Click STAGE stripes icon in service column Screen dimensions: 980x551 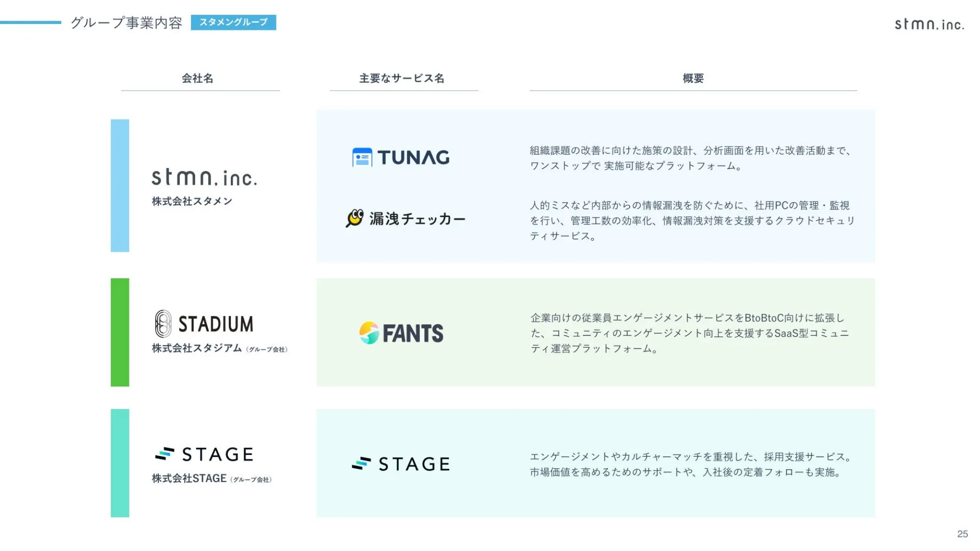pyautogui.click(x=362, y=463)
